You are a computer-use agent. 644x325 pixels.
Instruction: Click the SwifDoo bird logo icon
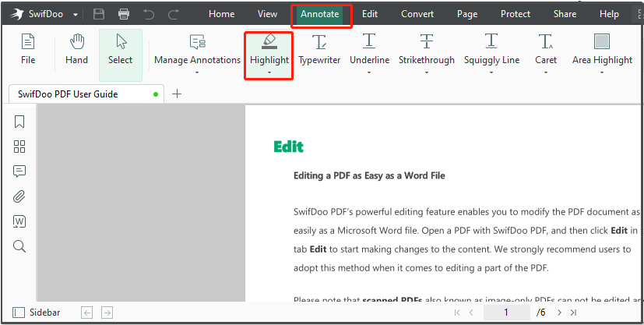pyautogui.click(x=17, y=15)
